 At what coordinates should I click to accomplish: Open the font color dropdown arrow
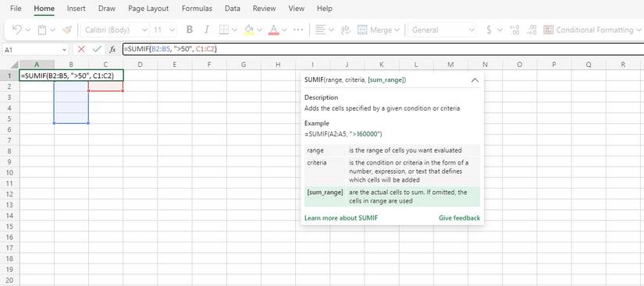pyautogui.click(x=284, y=30)
